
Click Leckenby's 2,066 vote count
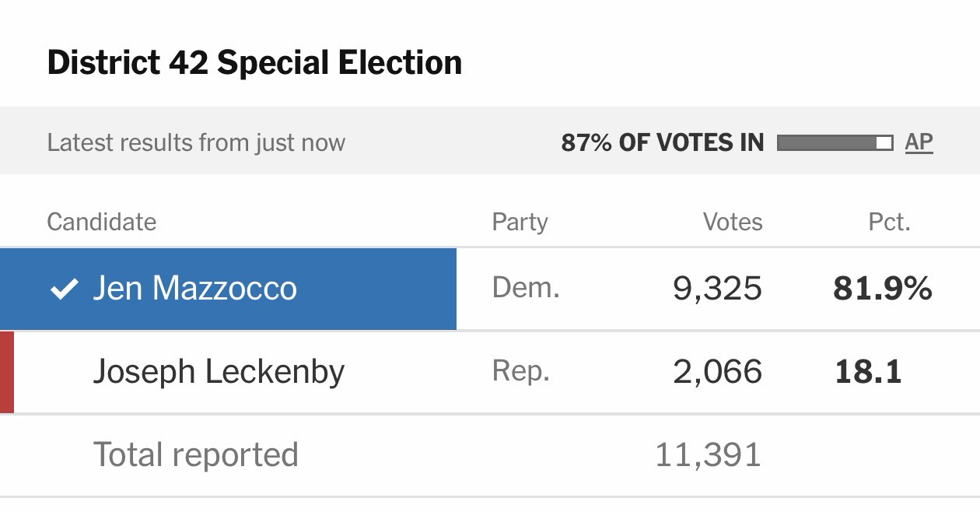tap(717, 372)
